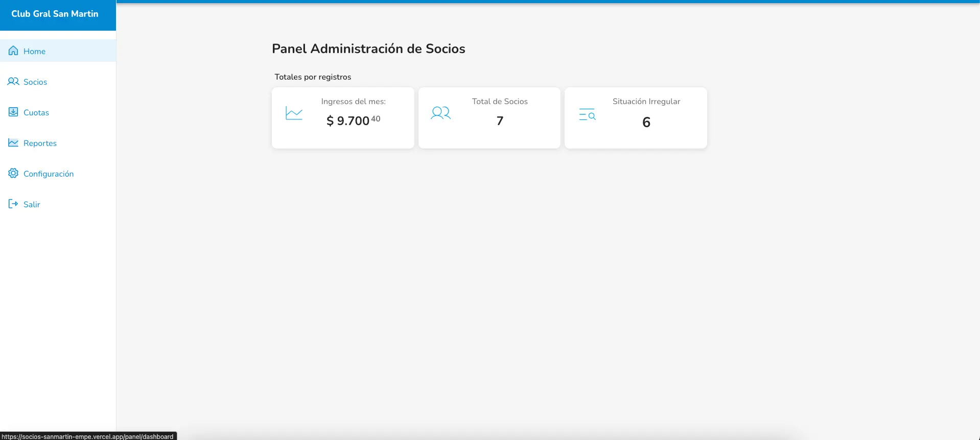The width and height of the screenshot is (980, 440).
Task: Click the Configuración gear icon
Action: pyautogui.click(x=13, y=173)
